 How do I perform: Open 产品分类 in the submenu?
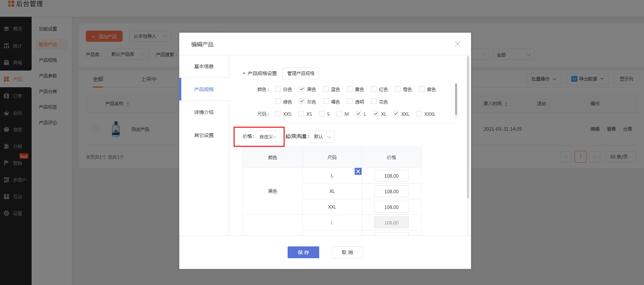point(48,91)
